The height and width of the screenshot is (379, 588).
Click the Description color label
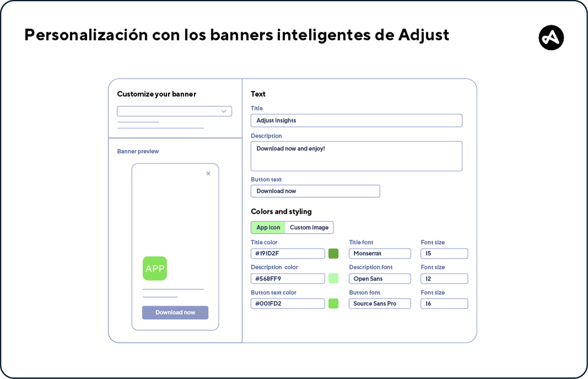click(274, 267)
